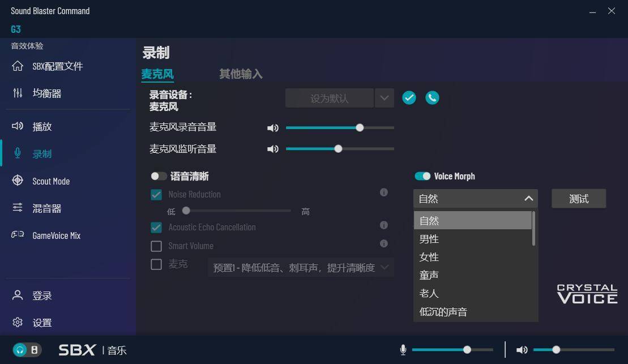The height and width of the screenshot is (364, 628).
Task: Click the 录制 microphone sidebar icon
Action: click(x=18, y=153)
